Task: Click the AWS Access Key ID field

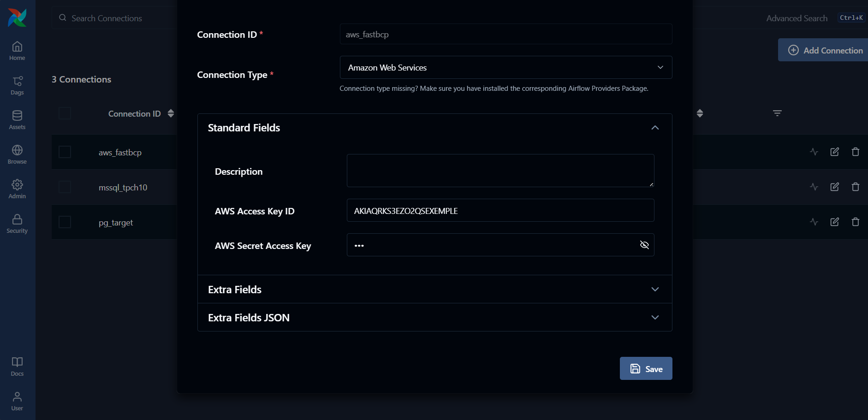Action: [x=500, y=211]
